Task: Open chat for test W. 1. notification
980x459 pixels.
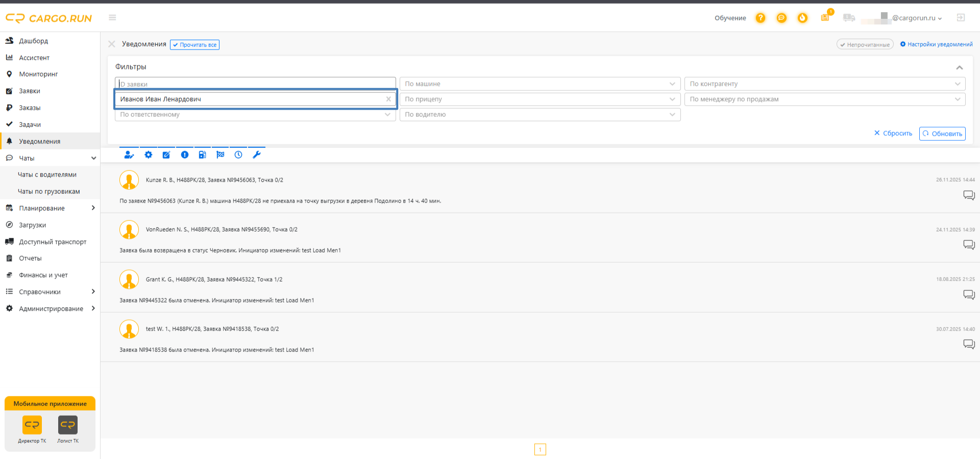Action: click(x=969, y=344)
